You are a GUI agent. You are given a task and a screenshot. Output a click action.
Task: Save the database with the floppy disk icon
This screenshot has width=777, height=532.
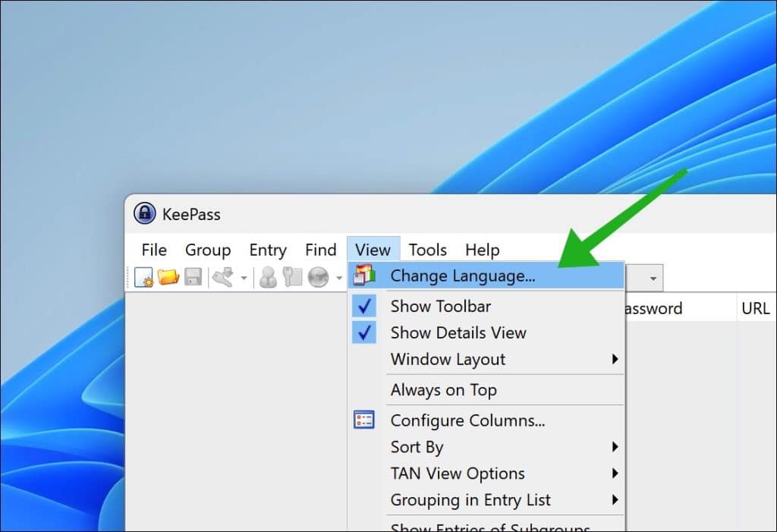[192, 277]
